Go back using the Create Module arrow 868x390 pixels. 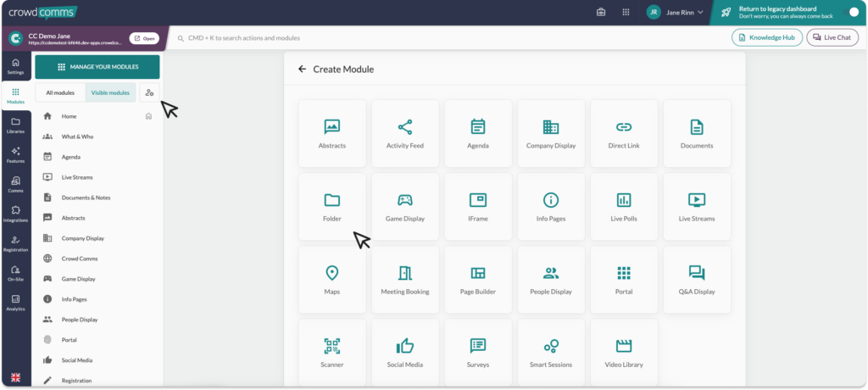[302, 70]
